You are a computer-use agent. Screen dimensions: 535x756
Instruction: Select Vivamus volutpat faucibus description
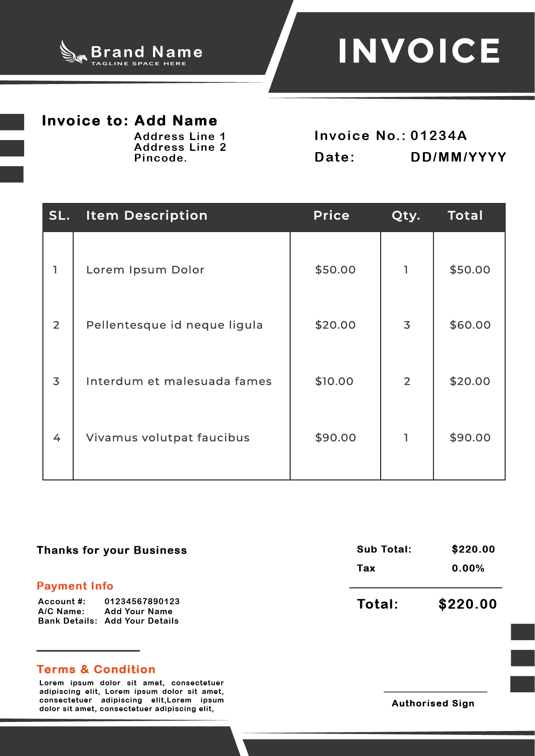coord(168,438)
